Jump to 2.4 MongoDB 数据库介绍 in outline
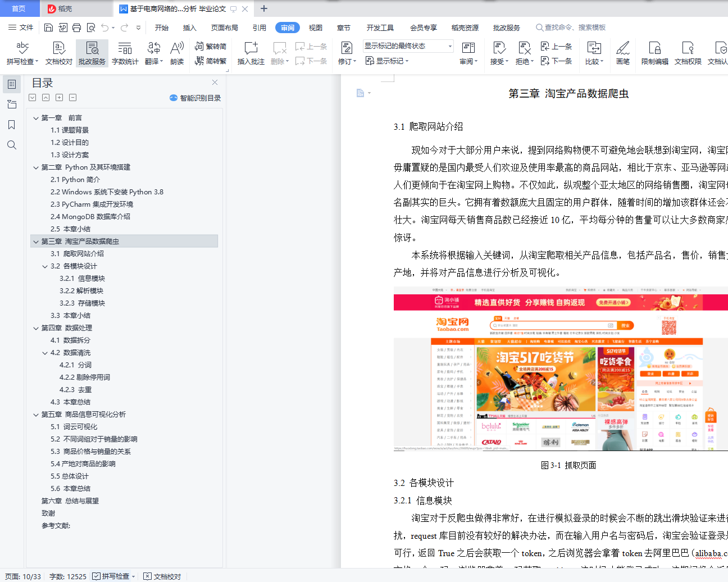Image resolution: width=728 pixels, height=582 pixels. (x=90, y=217)
